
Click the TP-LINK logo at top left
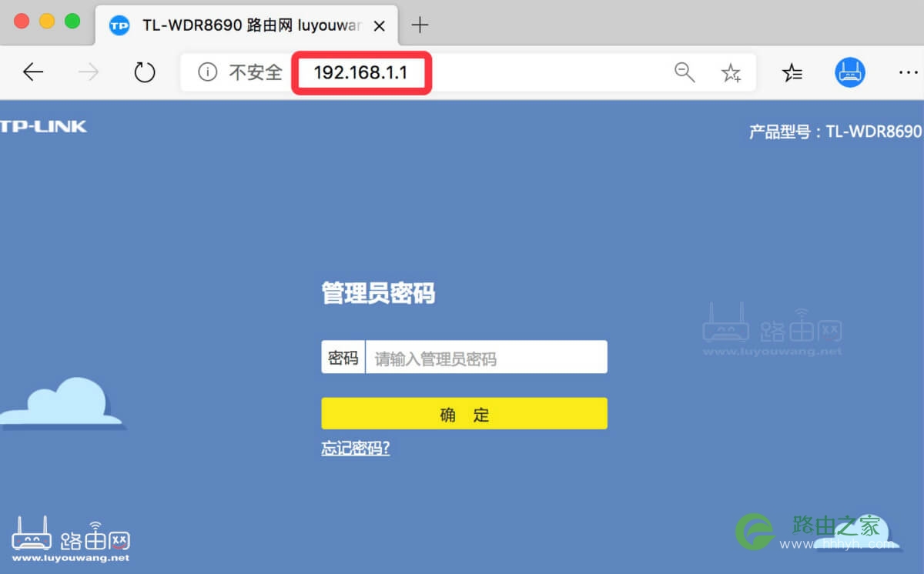tap(44, 126)
